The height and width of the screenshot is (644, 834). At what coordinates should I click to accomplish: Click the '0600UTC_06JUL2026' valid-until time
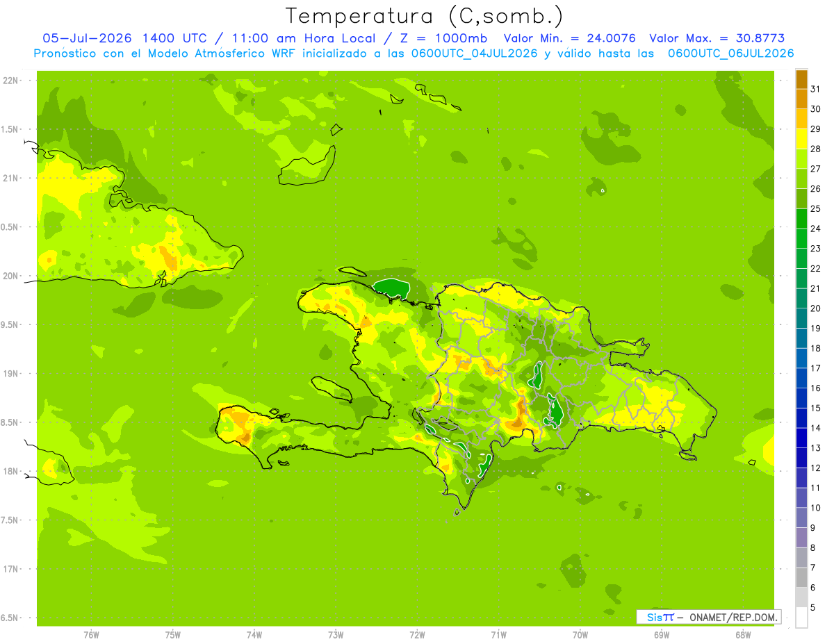point(731,53)
